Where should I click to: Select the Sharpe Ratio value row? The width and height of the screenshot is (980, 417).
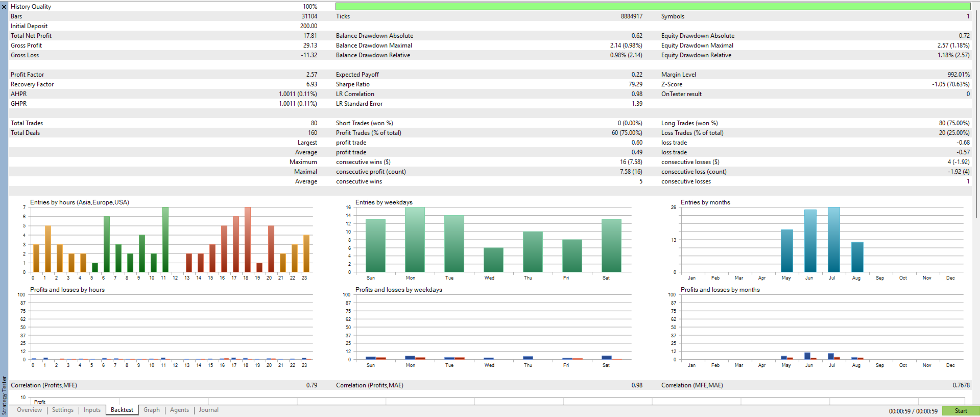489,84
